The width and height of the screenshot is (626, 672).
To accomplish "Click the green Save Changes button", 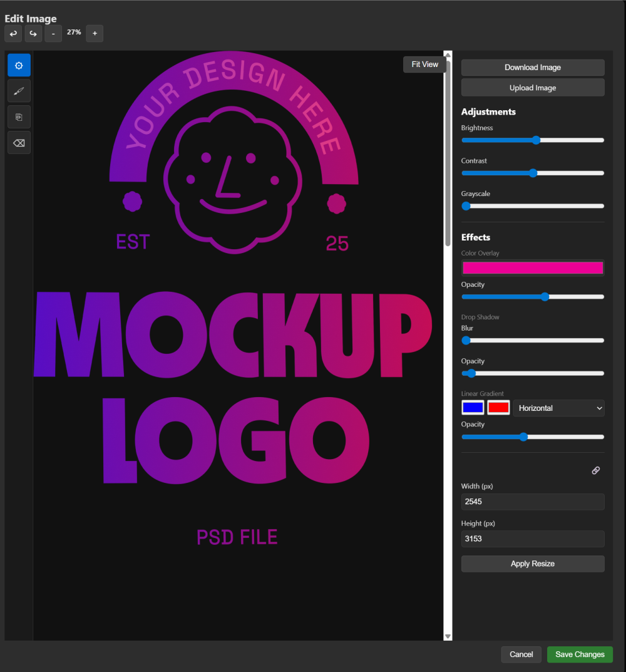I will [580, 654].
